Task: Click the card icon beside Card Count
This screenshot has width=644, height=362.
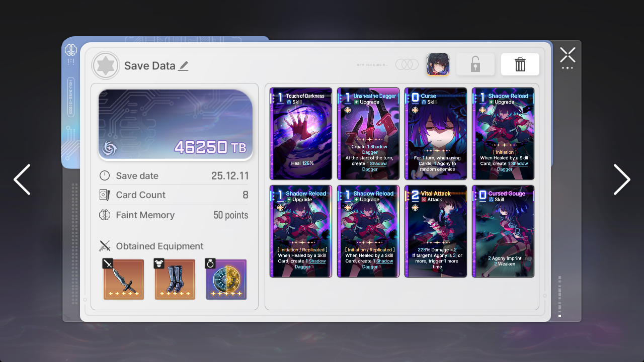Action: coord(105,195)
